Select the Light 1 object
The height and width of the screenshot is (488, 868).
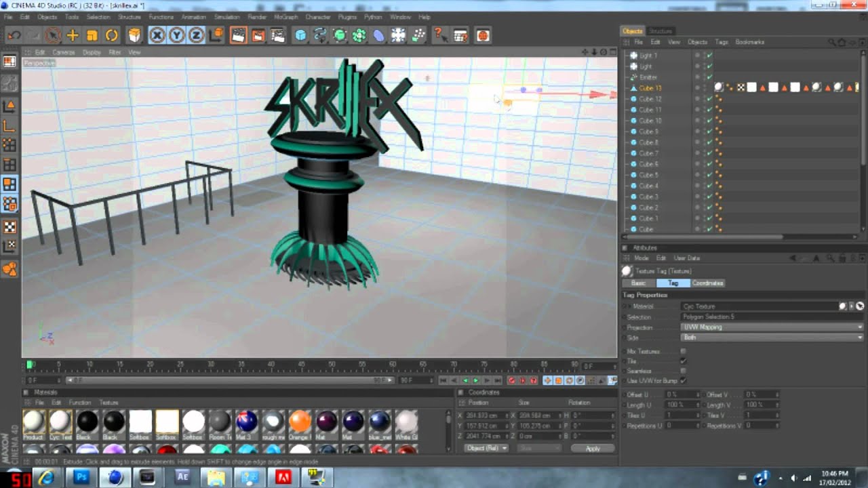click(648, 56)
